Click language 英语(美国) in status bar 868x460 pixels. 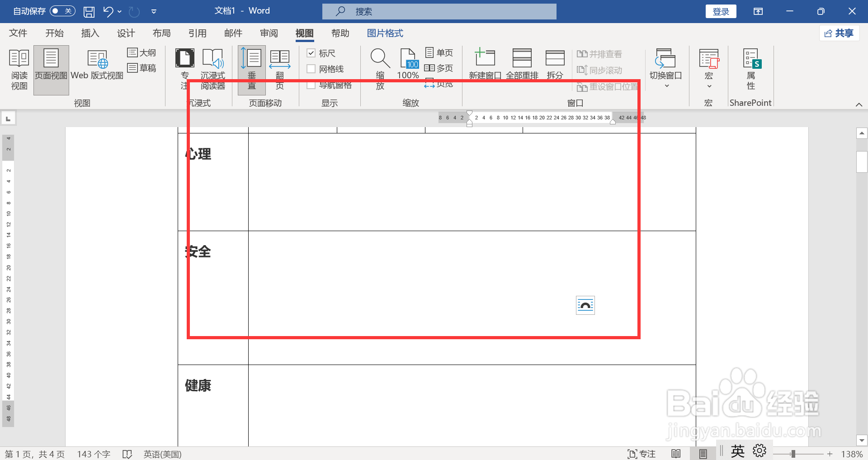coord(162,454)
